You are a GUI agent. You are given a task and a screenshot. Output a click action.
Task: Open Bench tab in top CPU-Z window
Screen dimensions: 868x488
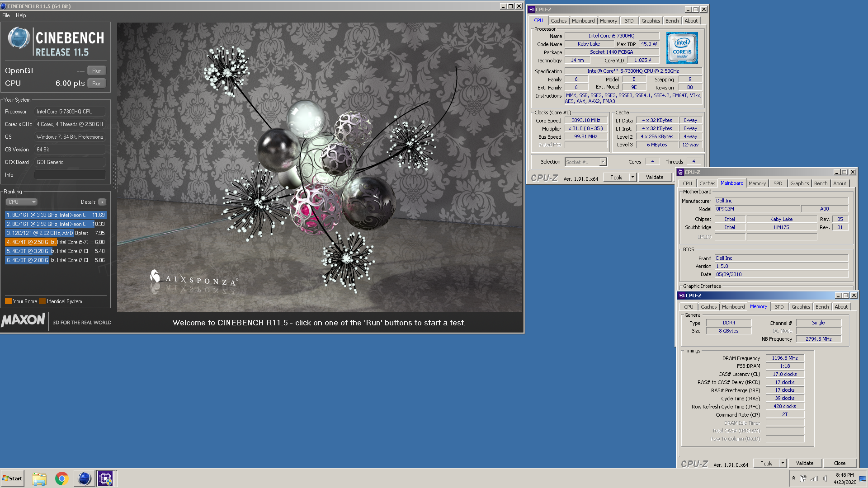pos(672,21)
